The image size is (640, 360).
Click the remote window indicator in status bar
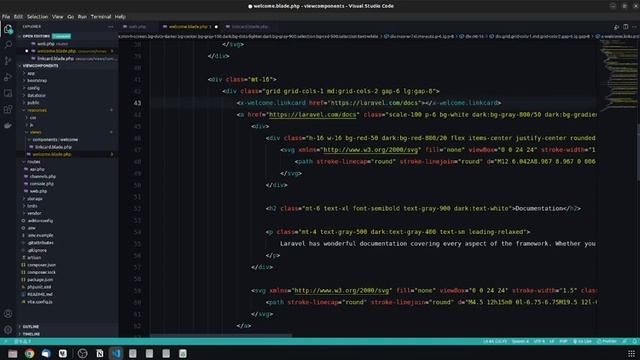[5, 341]
